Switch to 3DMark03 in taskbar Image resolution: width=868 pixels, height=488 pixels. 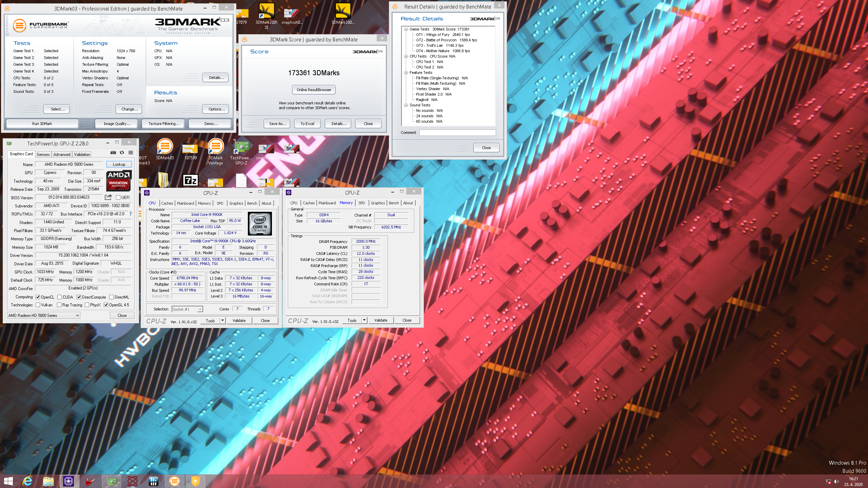point(175,481)
